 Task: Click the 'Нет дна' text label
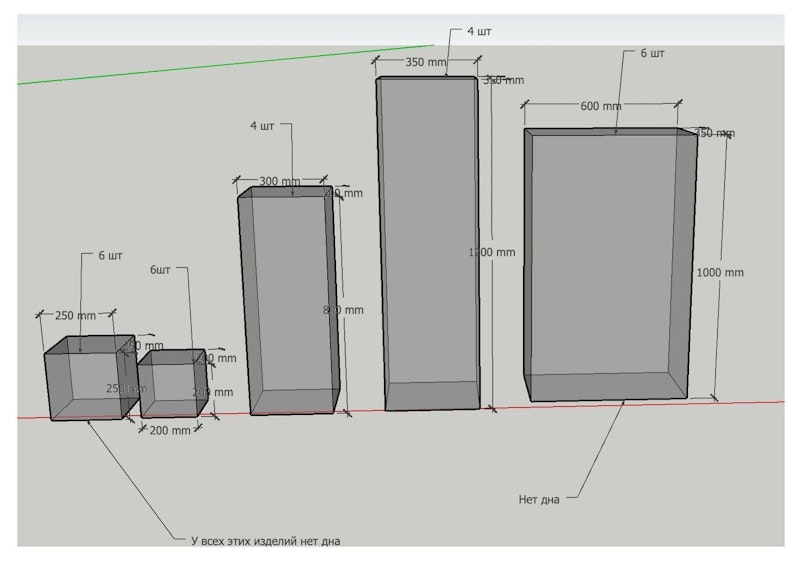point(539,498)
